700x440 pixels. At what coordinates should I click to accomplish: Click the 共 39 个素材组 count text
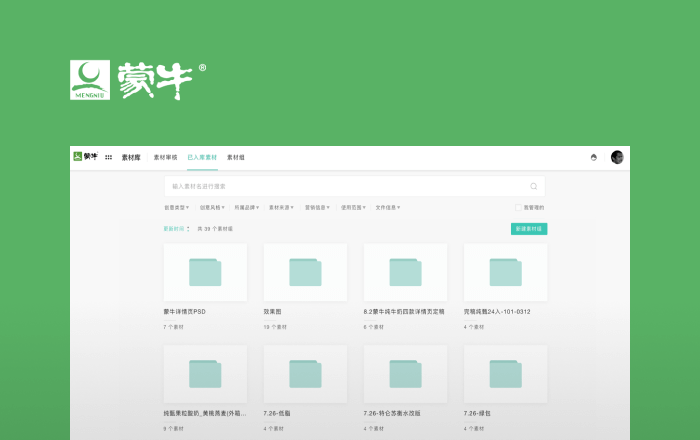pyautogui.click(x=215, y=229)
